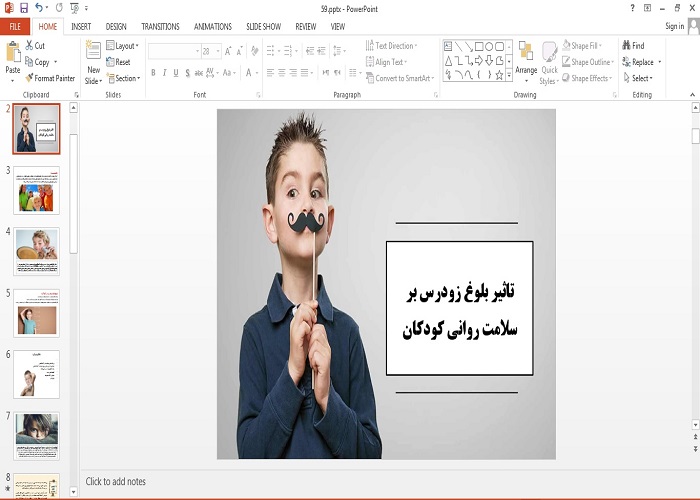Justify the paragraph text
Screen dimensions: 700x500
[304, 73]
